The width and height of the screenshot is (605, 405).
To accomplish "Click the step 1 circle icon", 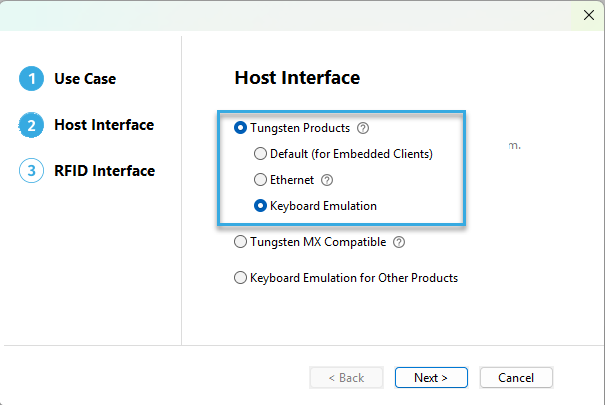I will coord(31,79).
